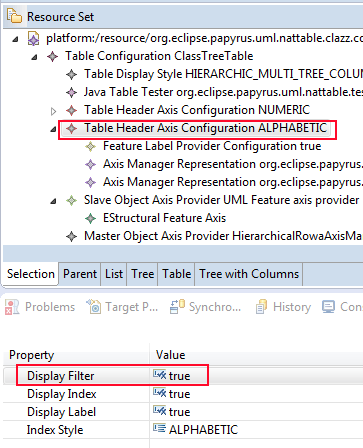Viewport: 363px width, 448px height.
Task: Click the boolean icon beside Display Filter value
Action: point(159,375)
